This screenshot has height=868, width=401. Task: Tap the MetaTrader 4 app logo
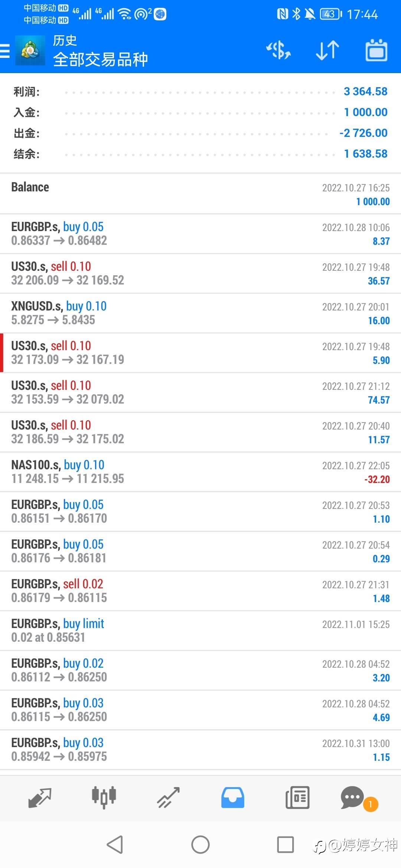click(x=30, y=50)
